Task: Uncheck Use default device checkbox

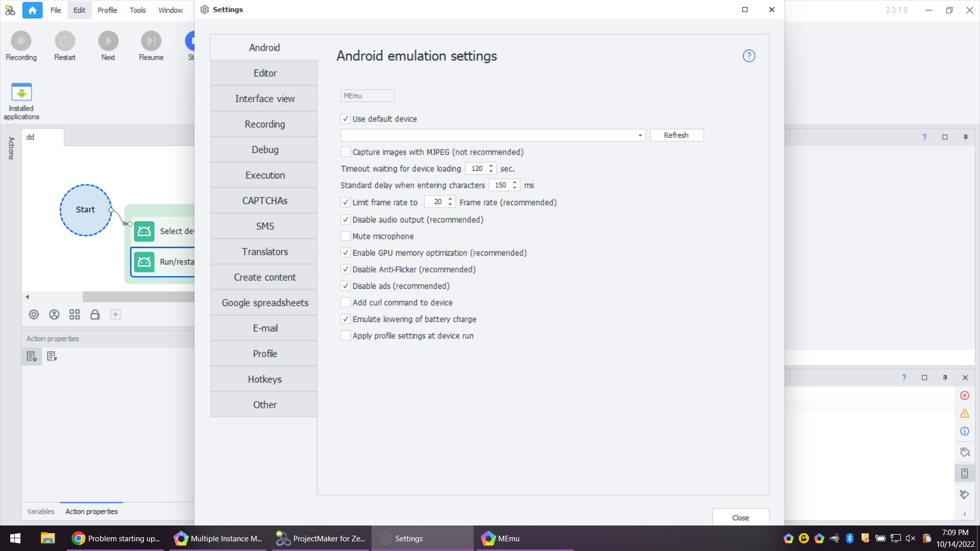Action: [x=346, y=119]
